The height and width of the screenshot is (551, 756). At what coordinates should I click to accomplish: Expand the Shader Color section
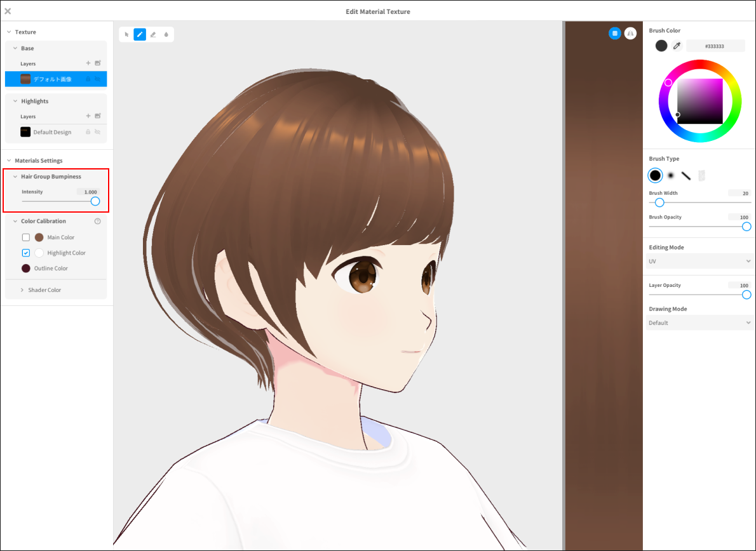[44, 290]
